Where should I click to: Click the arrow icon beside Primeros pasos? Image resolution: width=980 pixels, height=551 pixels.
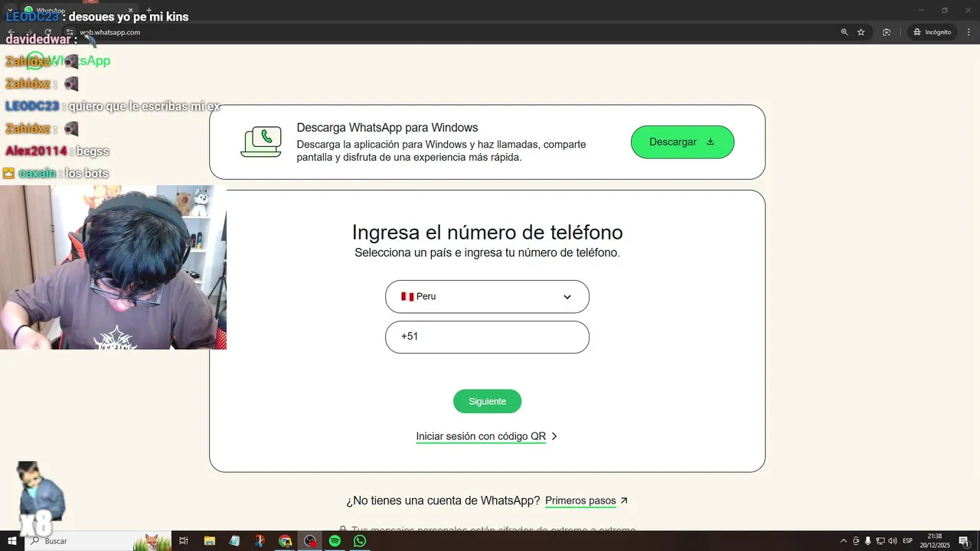[624, 500]
